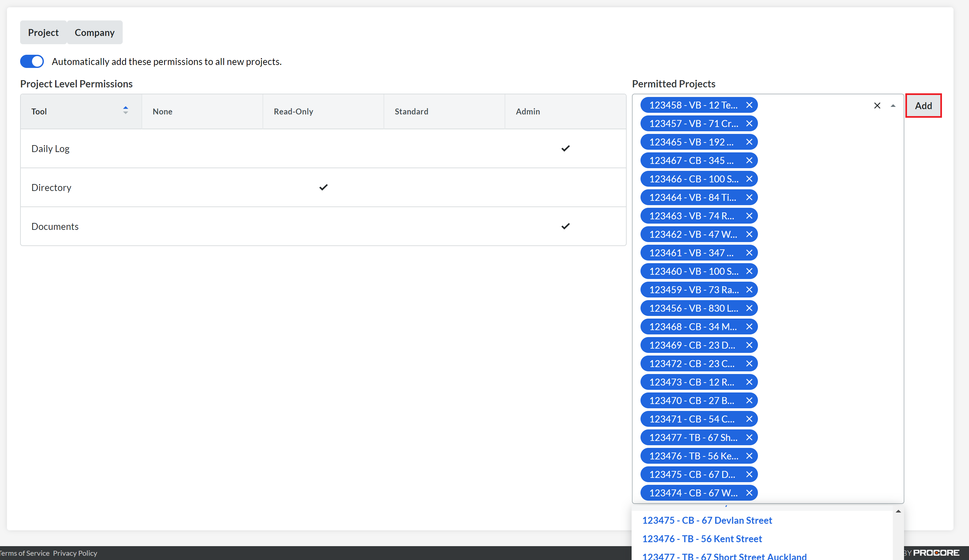Remove project chip 123471 - CB - 54 C...
The height and width of the screenshot is (560, 969).
[x=749, y=419]
